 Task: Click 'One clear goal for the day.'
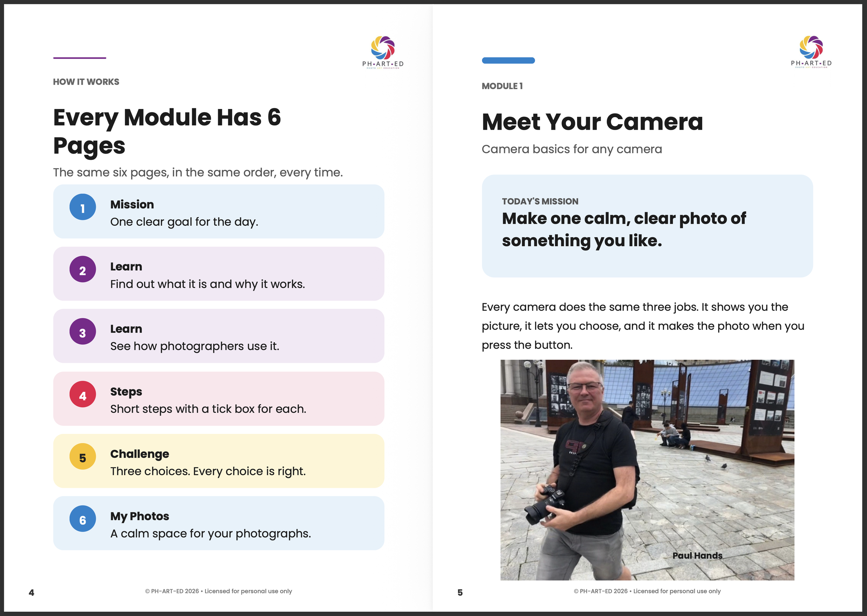[x=184, y=222]
